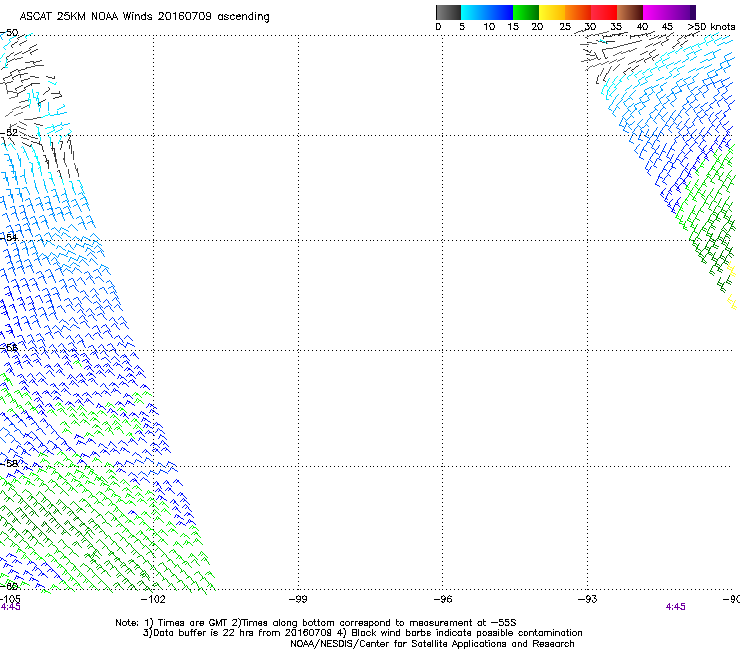Click the purple '4:45' time right of '-93'
This screenshot has height=650, width=740.
675,607
